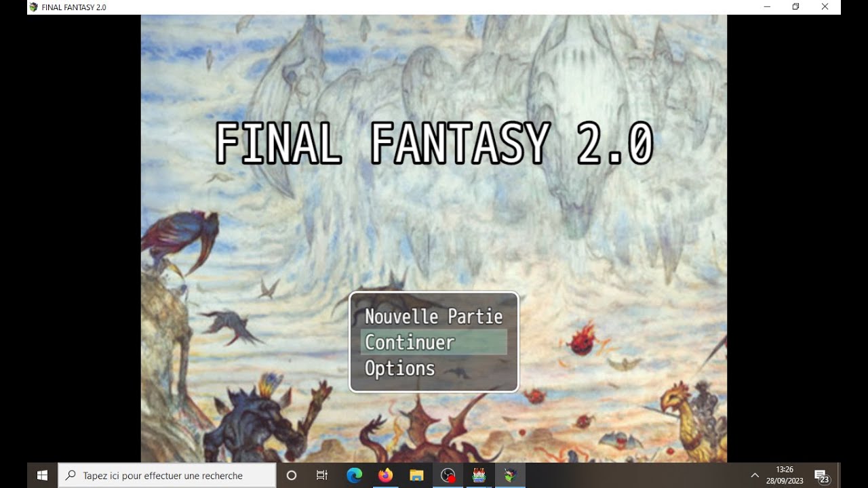Image resolution: width=868 pixels, height=488 pixels.
Task: Open Cortana circle icon on taskbar
Action: click(x=292, y=476)
